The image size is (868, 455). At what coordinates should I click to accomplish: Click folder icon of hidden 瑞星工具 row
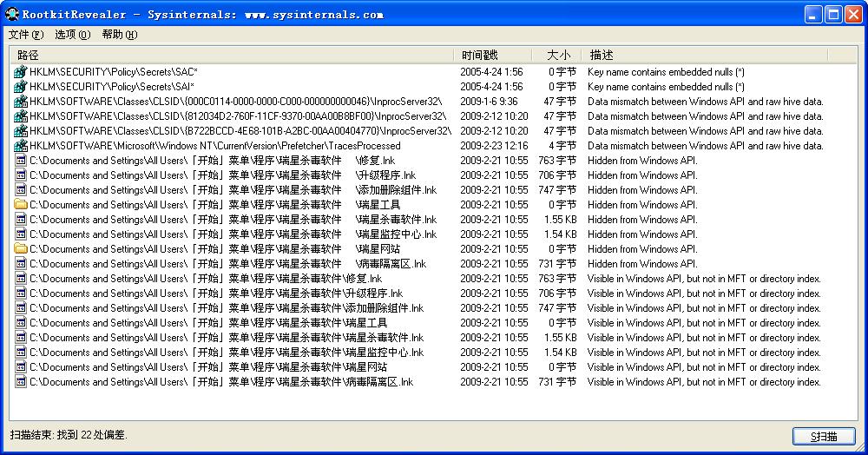point(21,205)
